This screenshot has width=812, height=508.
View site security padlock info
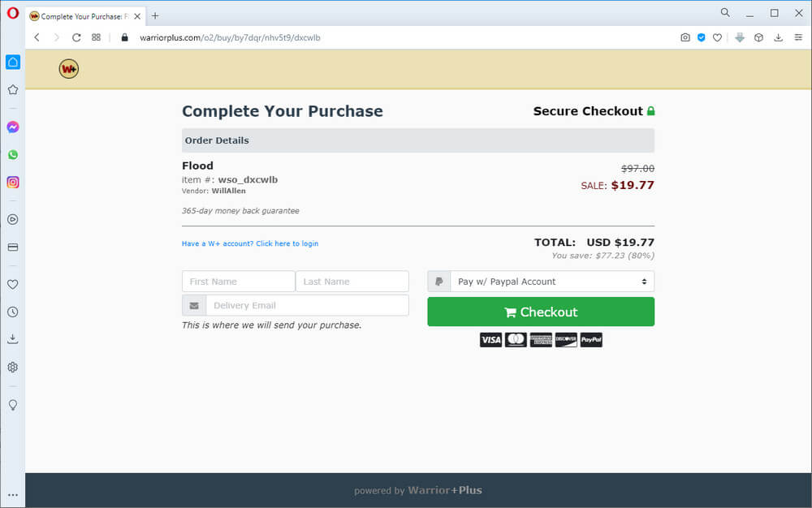[124, 37]
